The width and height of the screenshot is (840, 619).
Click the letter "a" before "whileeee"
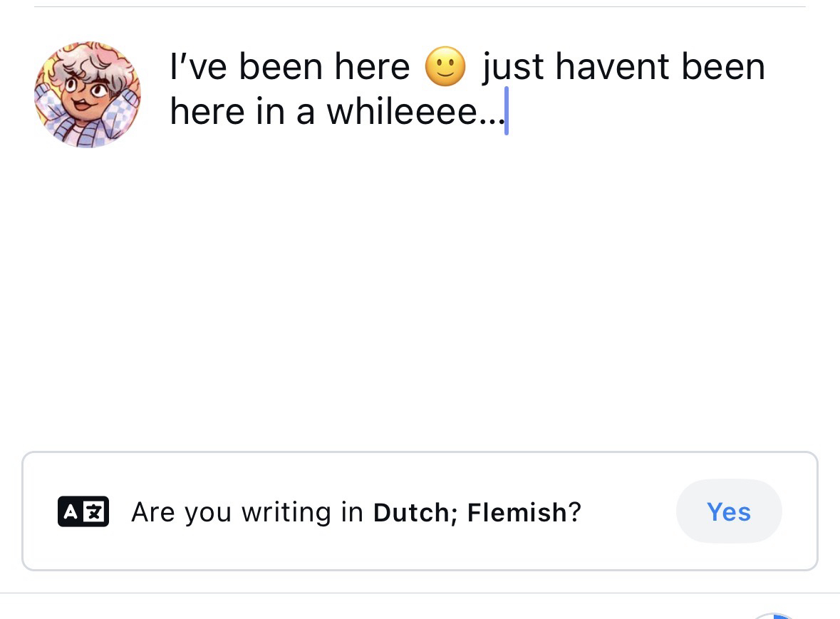pos(305,113)
